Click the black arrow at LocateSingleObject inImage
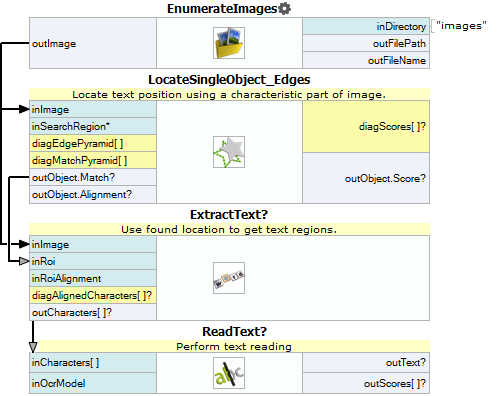500x396 pixels. click(24, 109)
